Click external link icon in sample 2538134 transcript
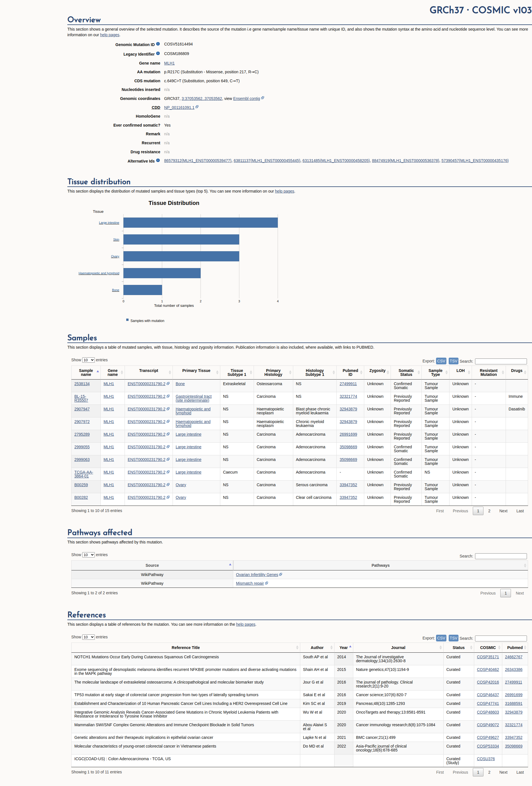The height and width of the screenshot is (786, 532). coord(168,383)
